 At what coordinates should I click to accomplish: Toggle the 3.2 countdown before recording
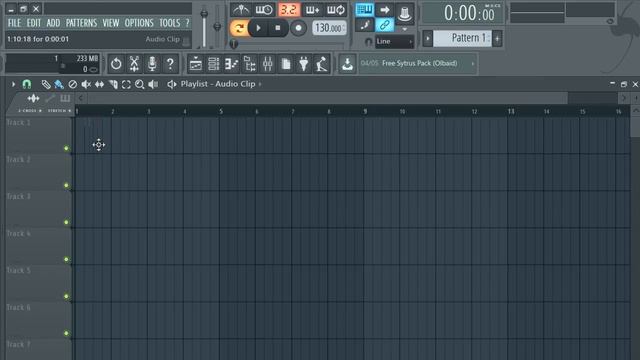tap(289, 9)
